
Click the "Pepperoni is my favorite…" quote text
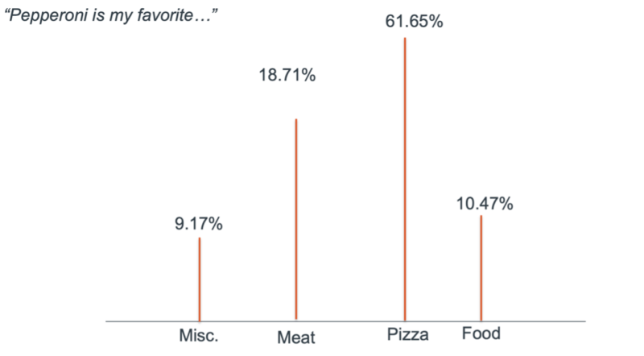pyautogui.click(x=112, y=15)
